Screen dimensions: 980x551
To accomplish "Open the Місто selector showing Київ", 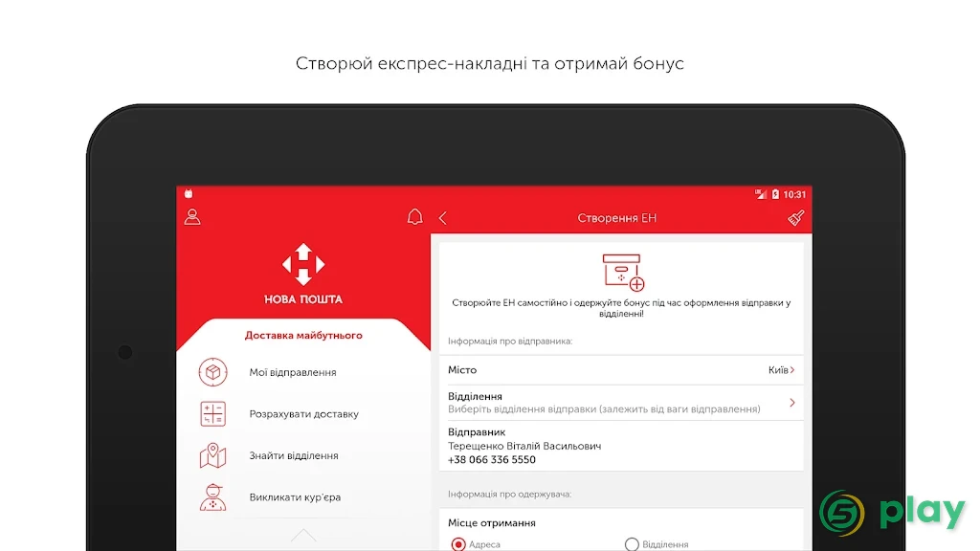I will 621,370.
